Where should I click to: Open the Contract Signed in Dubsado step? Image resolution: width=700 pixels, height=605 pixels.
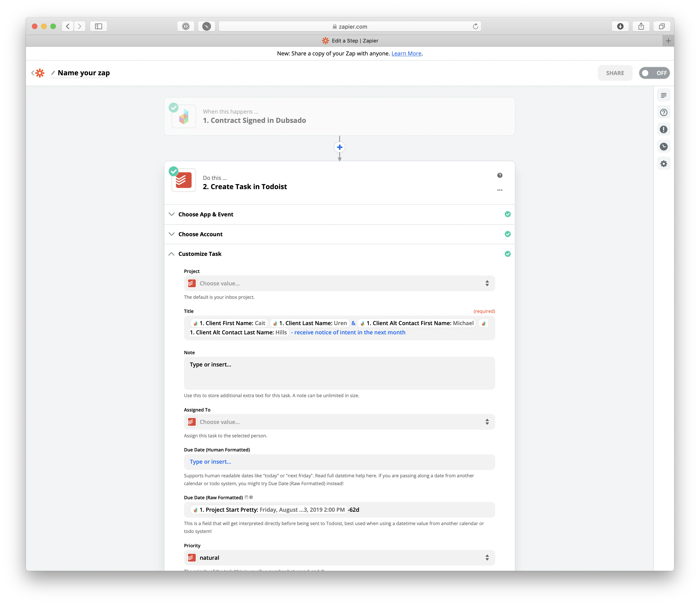click(340, 117)
